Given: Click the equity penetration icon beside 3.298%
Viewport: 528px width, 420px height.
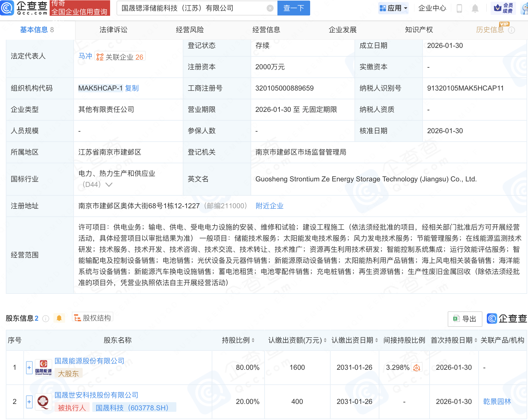Looking at the screenshot, I should pos(417,367).
